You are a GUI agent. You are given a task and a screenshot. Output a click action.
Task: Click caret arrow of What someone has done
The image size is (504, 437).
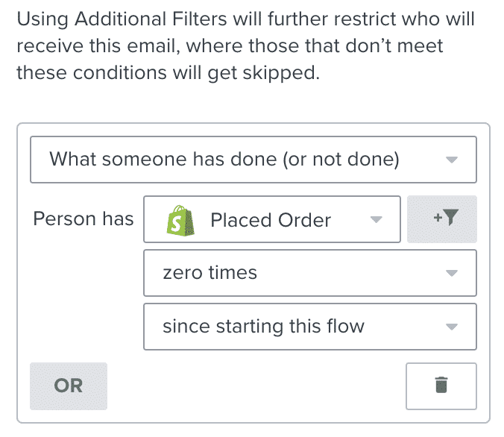coord(452,160)
